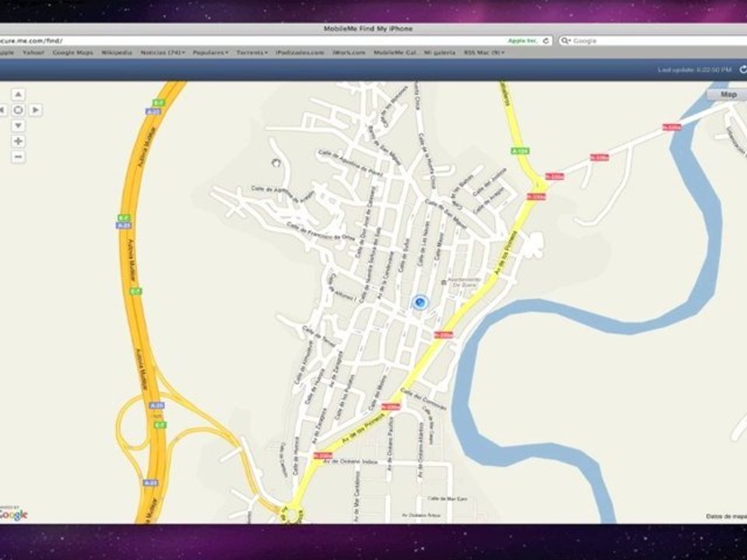
Task: Click the Calle del Comercio street label
Action: click(423, 399)
